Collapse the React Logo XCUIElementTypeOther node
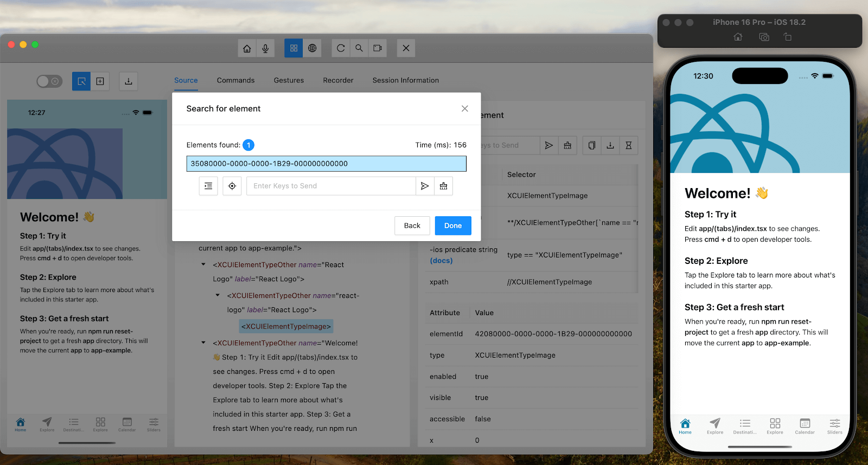 (x=203, y=264)
